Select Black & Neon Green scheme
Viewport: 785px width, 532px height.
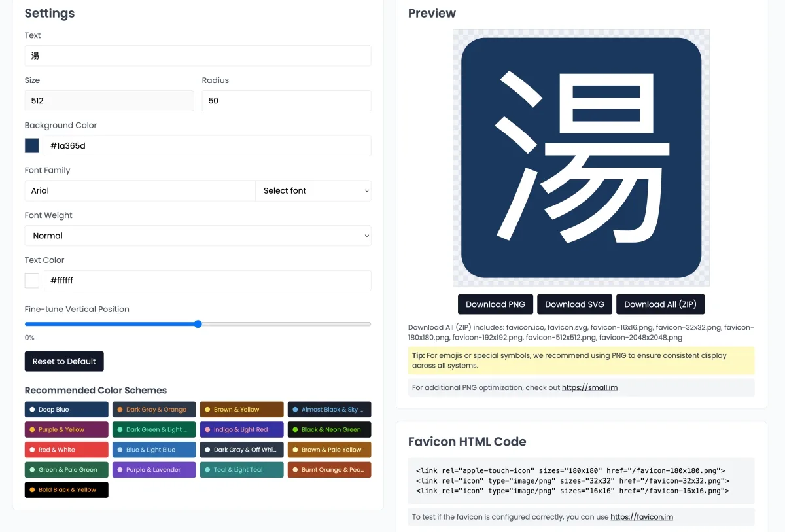pyautogui.click(x=329, y=430)
